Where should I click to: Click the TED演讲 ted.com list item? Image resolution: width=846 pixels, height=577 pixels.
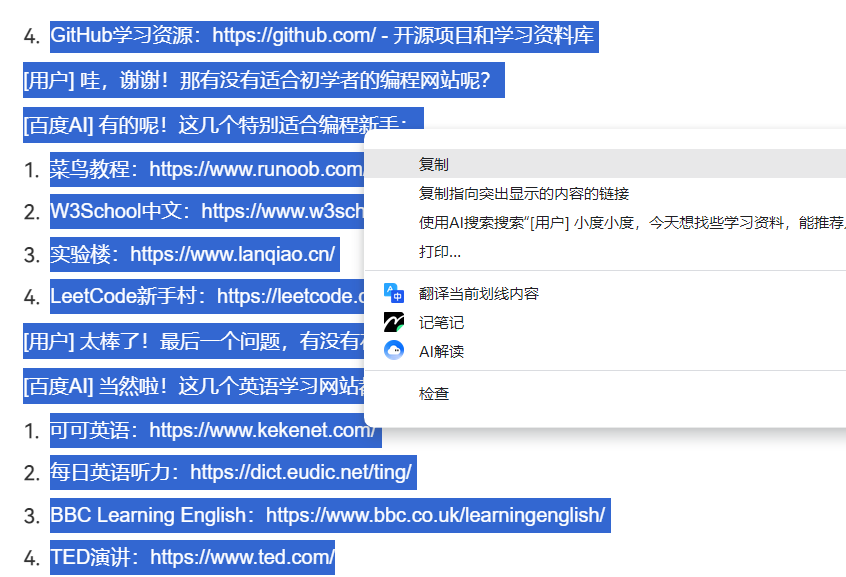click(192, 558)
